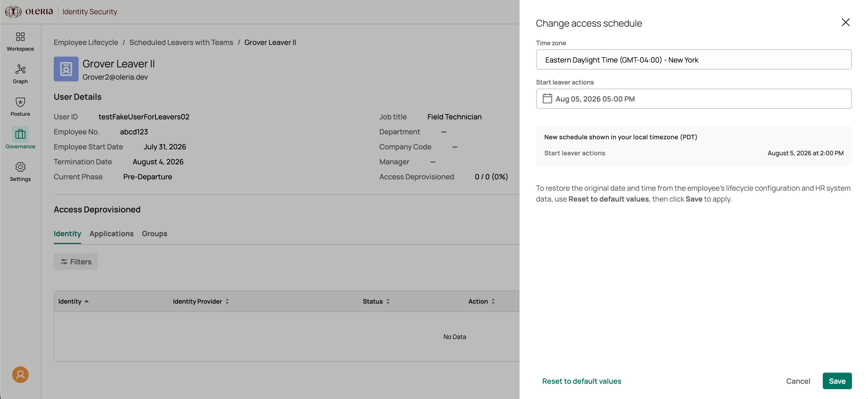The width and height of the screenshot is (868, 399).
Task: Click the Action column header label
Action: pyautogui.click(x=478, y=301)
